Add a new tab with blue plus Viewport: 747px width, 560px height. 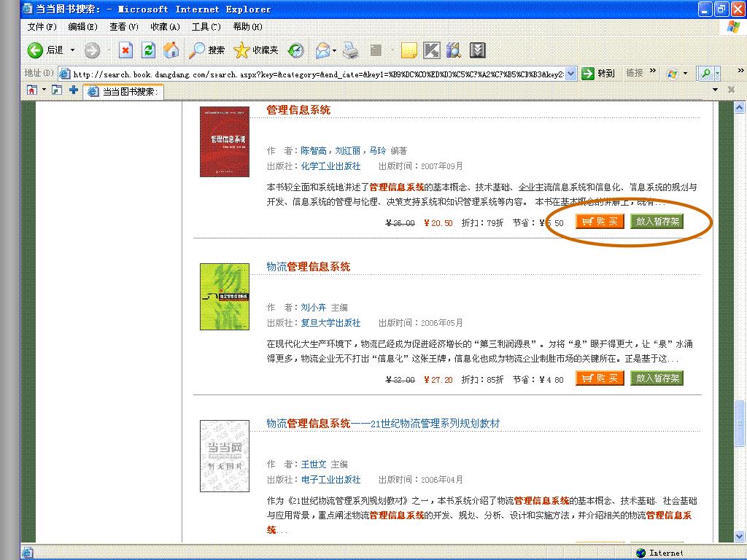click(74, 90)
